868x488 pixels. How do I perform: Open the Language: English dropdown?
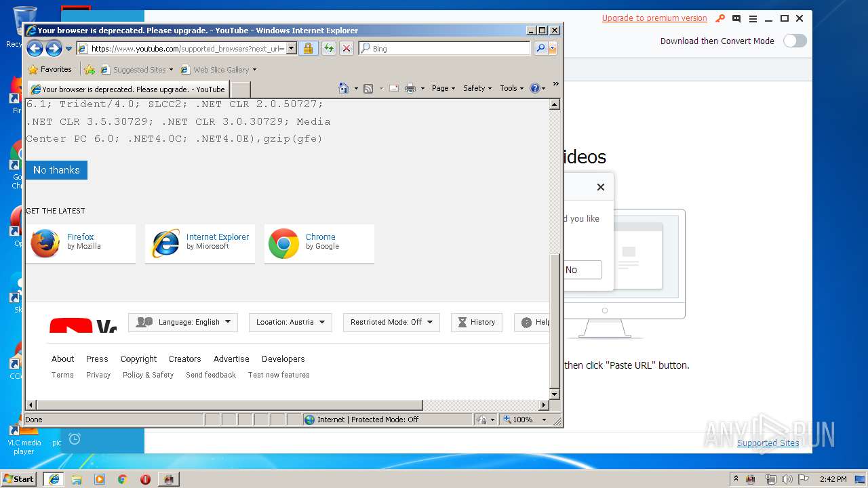coord(183,322)
